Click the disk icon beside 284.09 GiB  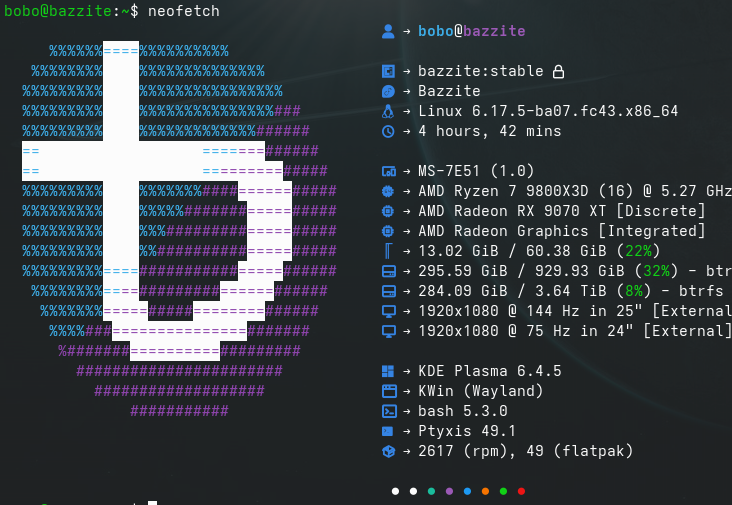click(388, 291)
